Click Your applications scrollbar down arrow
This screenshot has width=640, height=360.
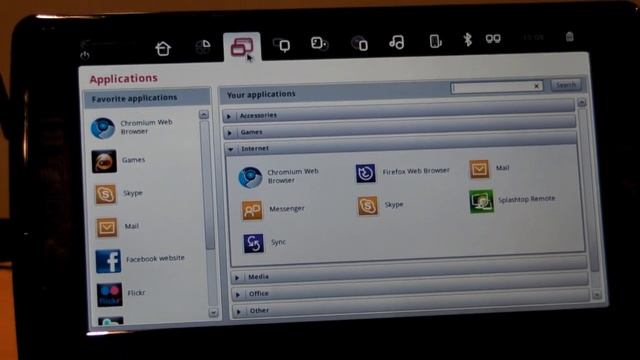597,295
